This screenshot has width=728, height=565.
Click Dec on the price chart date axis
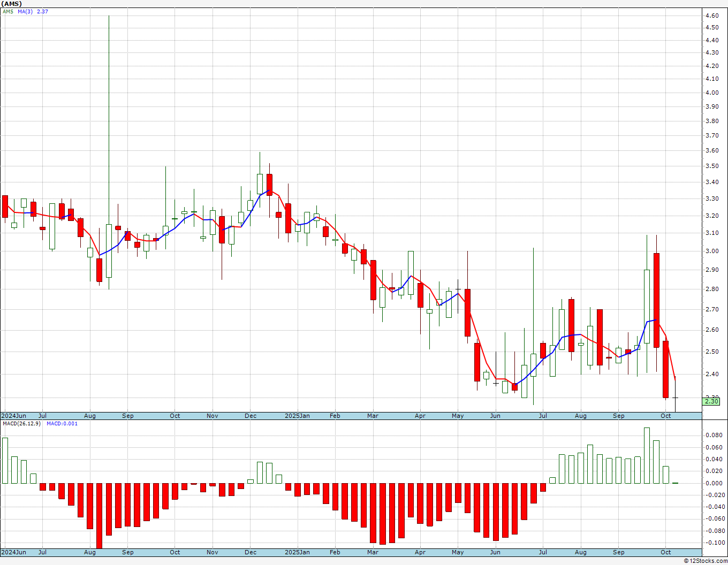coord(251,416)
